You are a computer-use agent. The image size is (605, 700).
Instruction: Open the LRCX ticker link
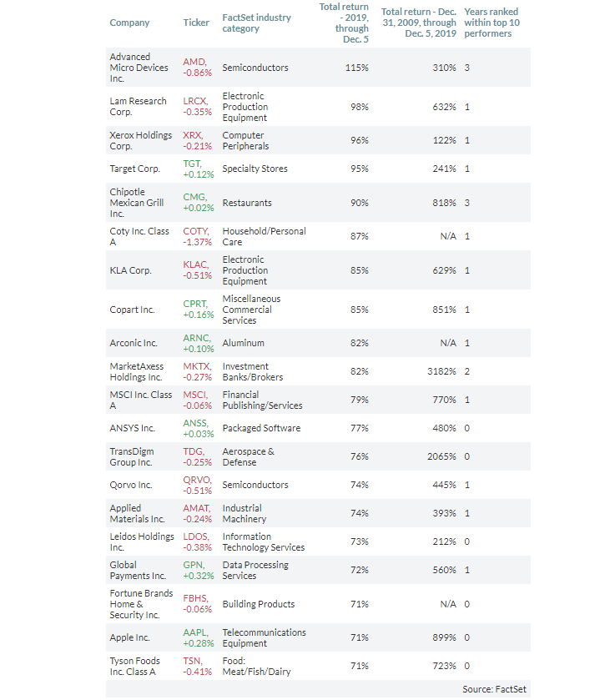coord(195,101)
